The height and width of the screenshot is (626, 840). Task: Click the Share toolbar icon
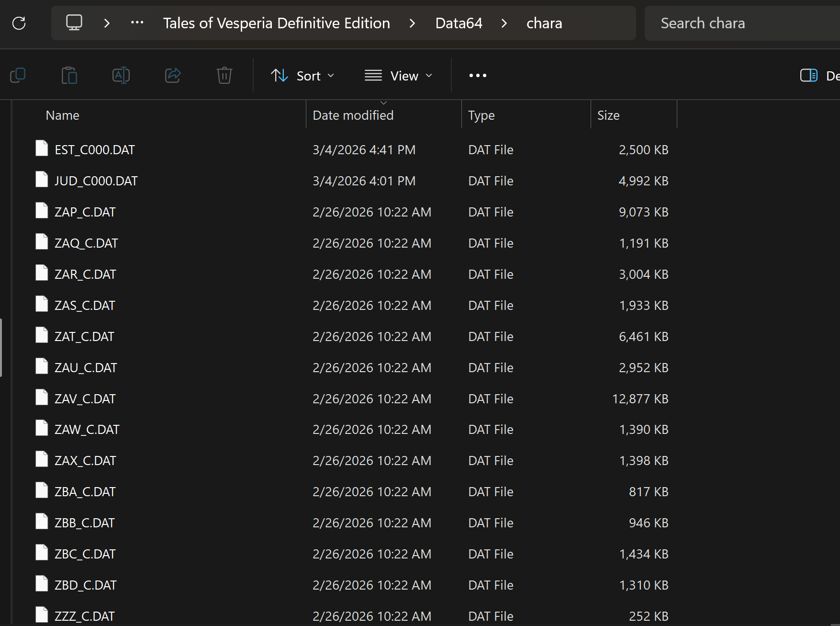pyautogui.click(x=173, y=75)
